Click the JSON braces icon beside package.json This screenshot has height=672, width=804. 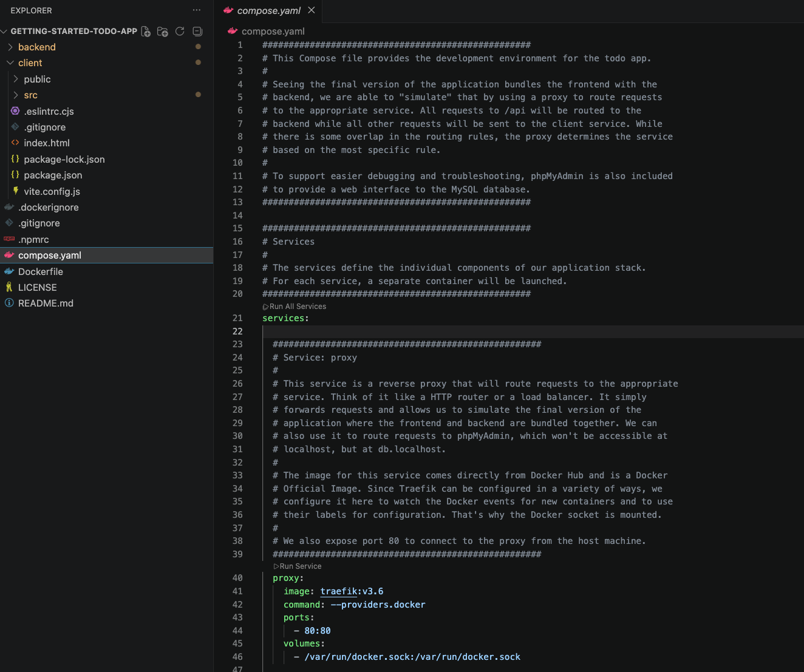click(x=15, y=175)
